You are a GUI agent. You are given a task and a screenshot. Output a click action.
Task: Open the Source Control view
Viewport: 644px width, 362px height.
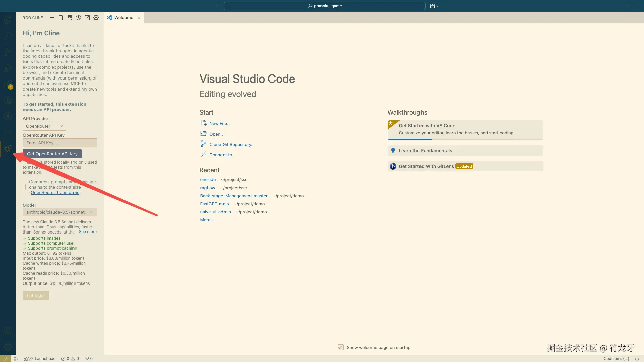click(x=8, y=52)
